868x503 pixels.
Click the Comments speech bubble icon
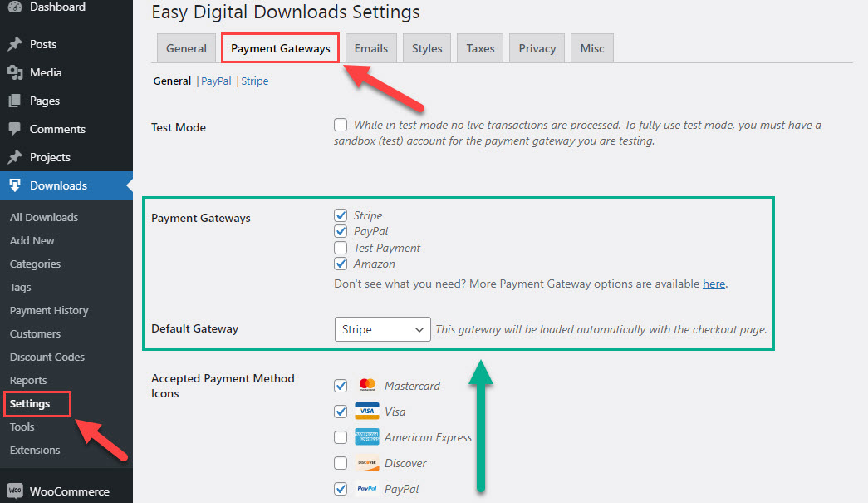point(15,129)
